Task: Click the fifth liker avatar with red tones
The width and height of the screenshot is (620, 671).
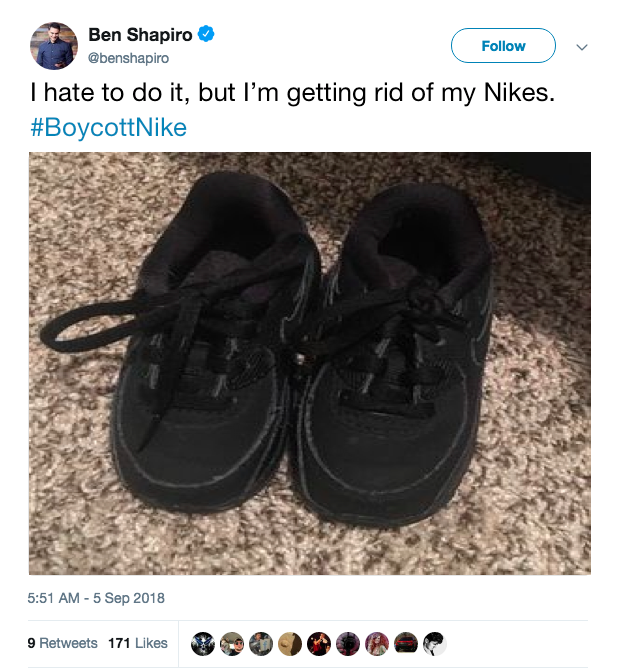Action: [319, 643]
